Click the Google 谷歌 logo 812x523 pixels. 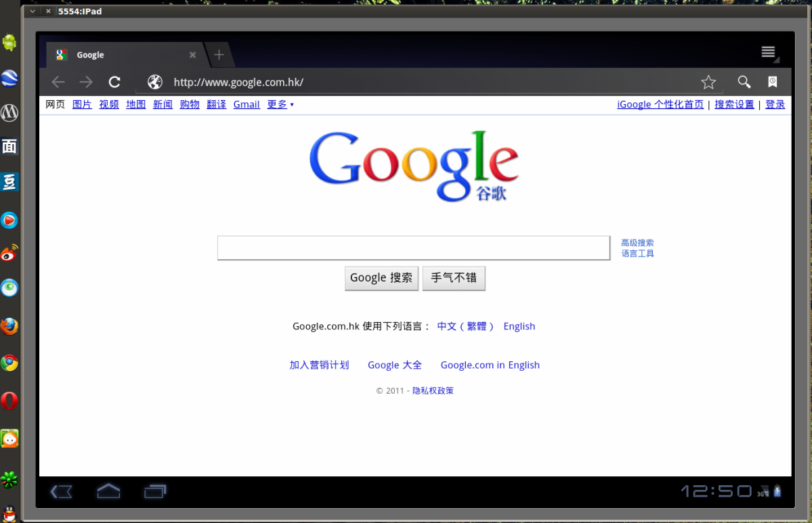[414, 166]
